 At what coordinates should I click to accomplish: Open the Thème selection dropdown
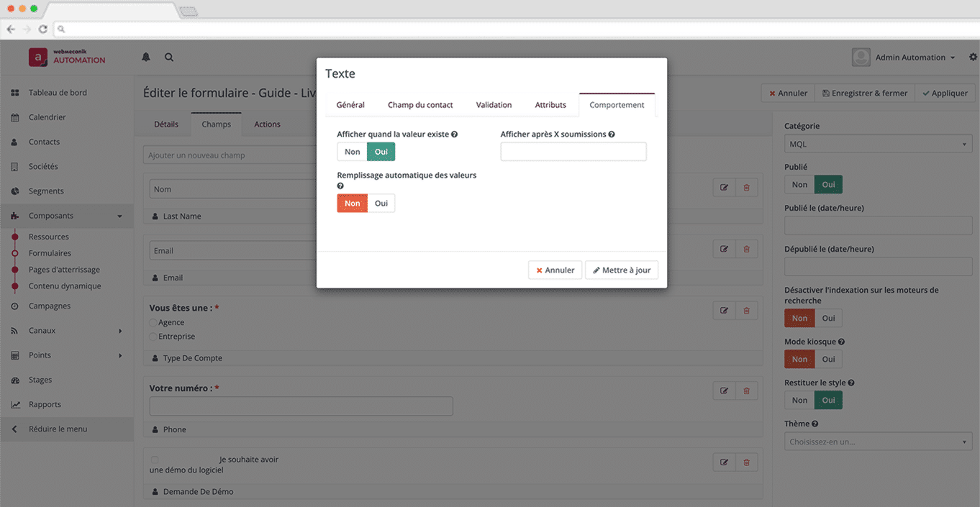point(878,442)
